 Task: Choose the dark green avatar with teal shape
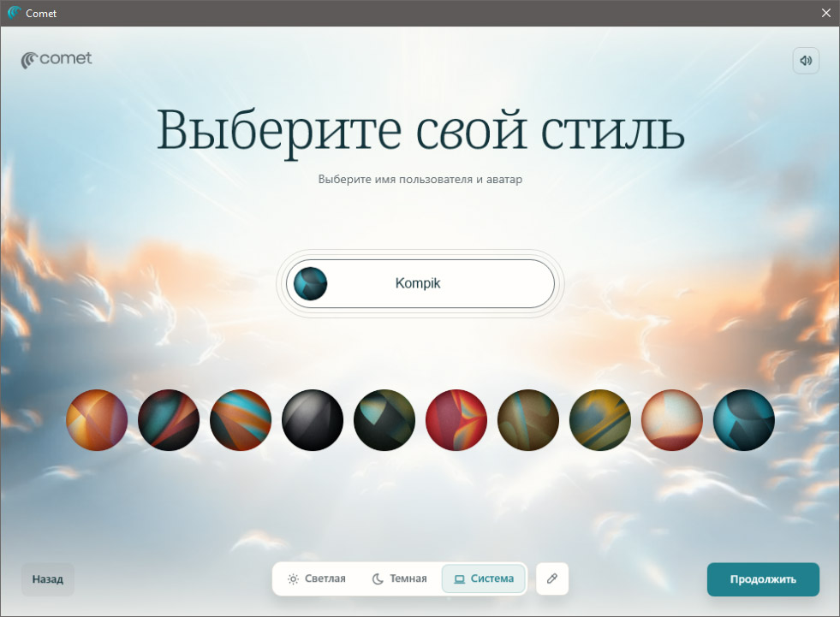point(384,420)
